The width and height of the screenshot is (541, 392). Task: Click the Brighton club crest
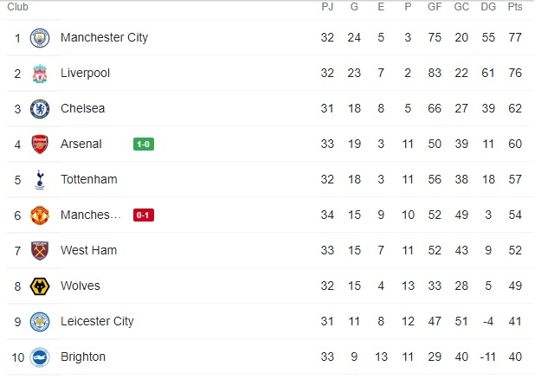40,357
